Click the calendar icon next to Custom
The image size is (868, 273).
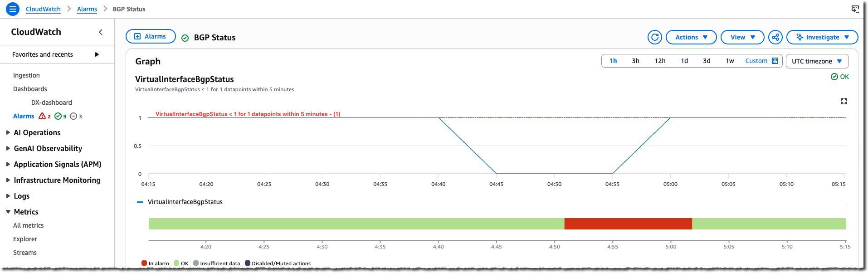pyautogui.click(x=775, y=61)
